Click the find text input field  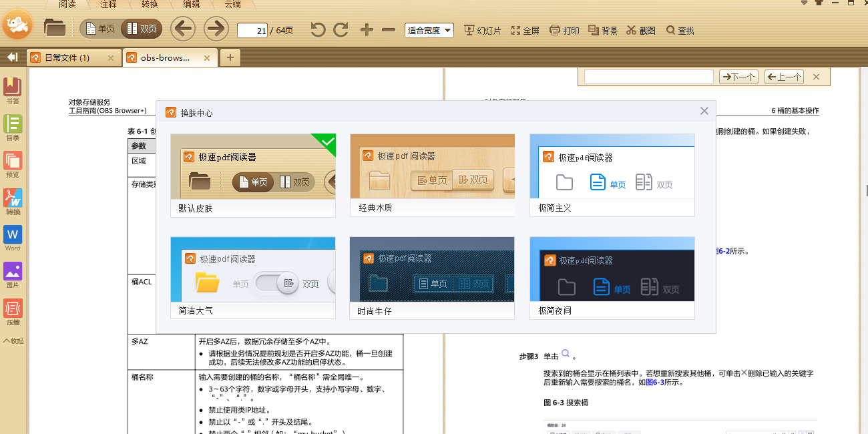point(649,77)
